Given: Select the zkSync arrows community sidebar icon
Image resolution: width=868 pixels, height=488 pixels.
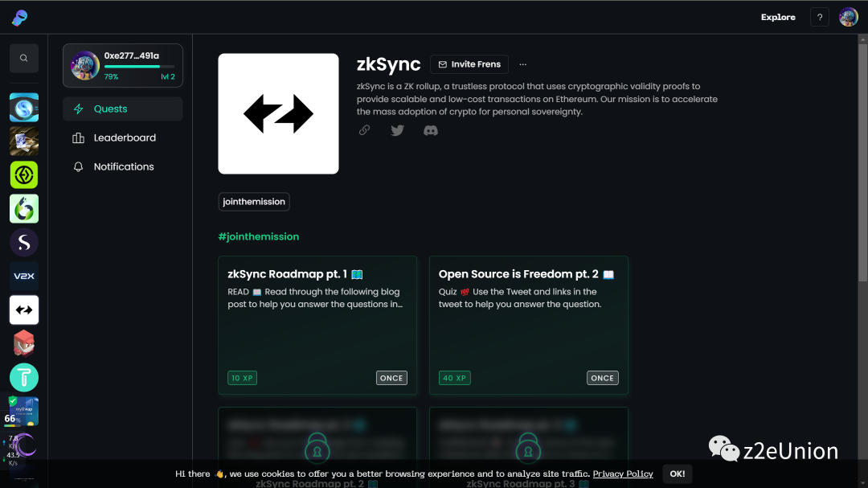Looking at the screenshot, I should click(x=24, y=310).
